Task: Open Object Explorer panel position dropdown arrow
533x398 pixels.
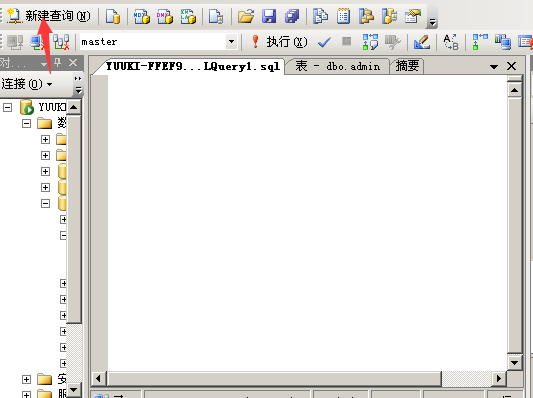Action: coord(44,64)
